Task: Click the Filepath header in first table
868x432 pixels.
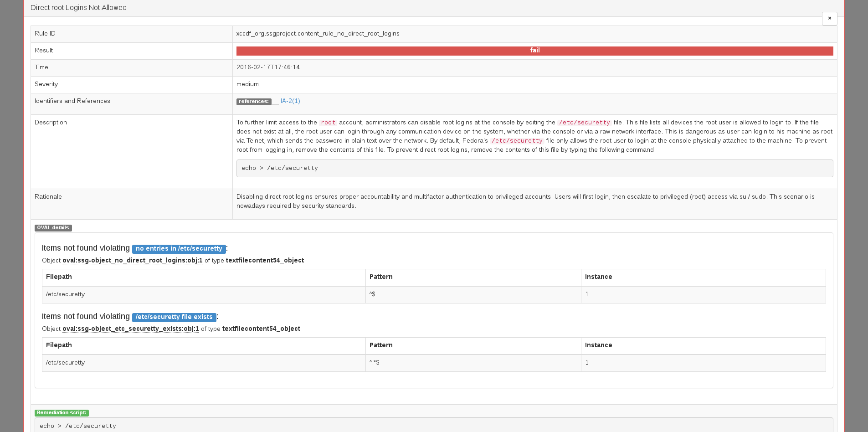Action: [x=59, y=277]
